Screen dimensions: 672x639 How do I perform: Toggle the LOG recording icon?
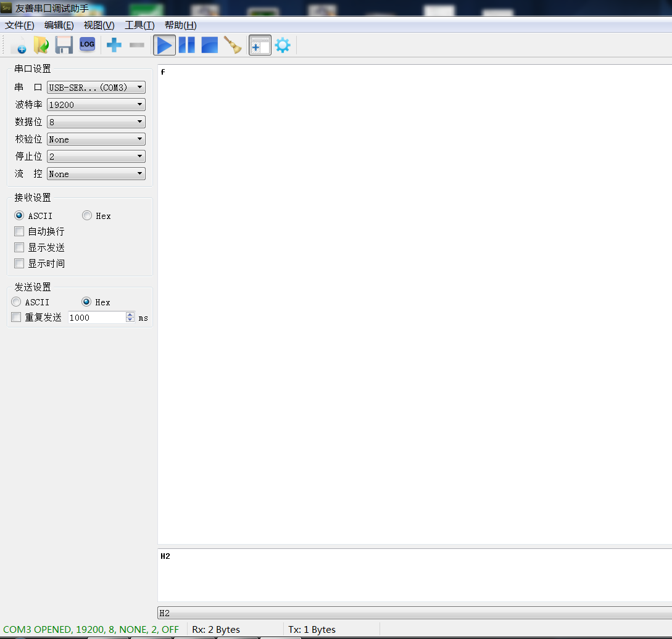(87, 44)
